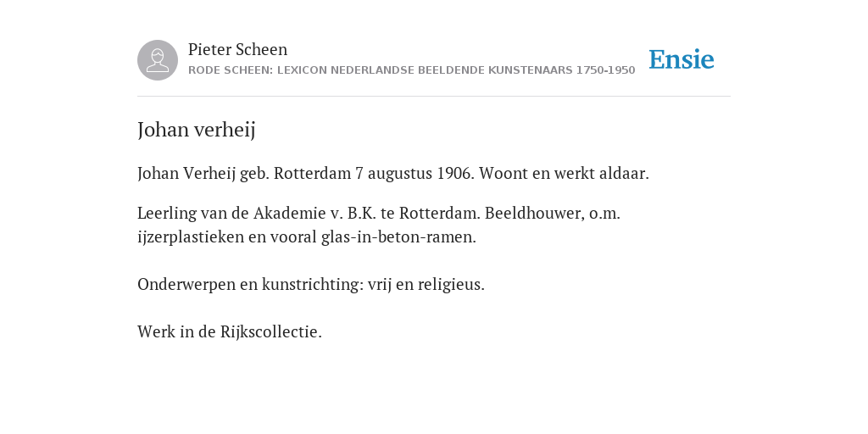Click the abbreviation geb. in first paragraph
Screen dimensions: 868x434
pos(254,174)
